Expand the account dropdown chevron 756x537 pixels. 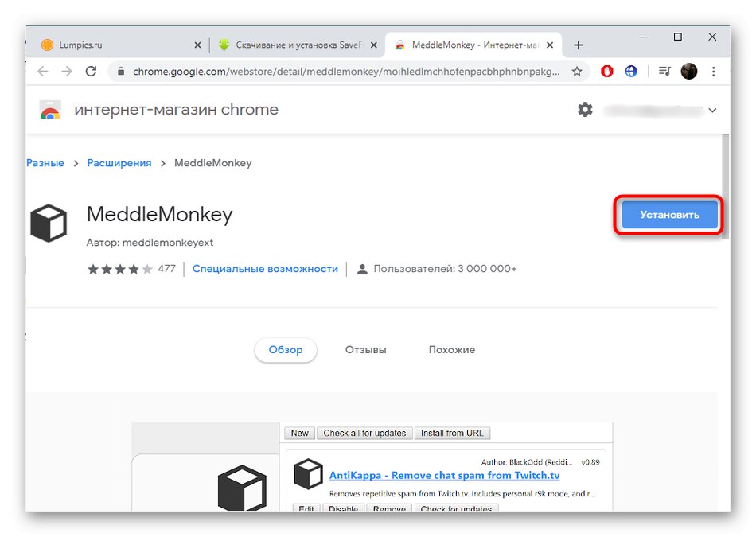click(712, 111)
